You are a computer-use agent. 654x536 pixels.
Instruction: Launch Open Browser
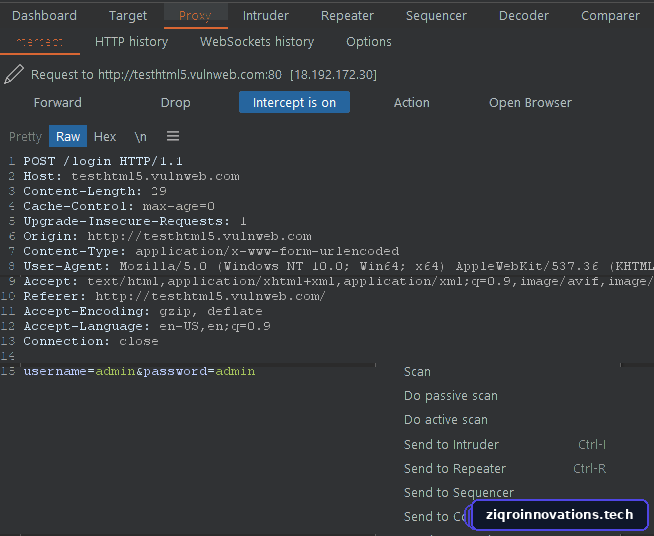[x=530, y=103]
